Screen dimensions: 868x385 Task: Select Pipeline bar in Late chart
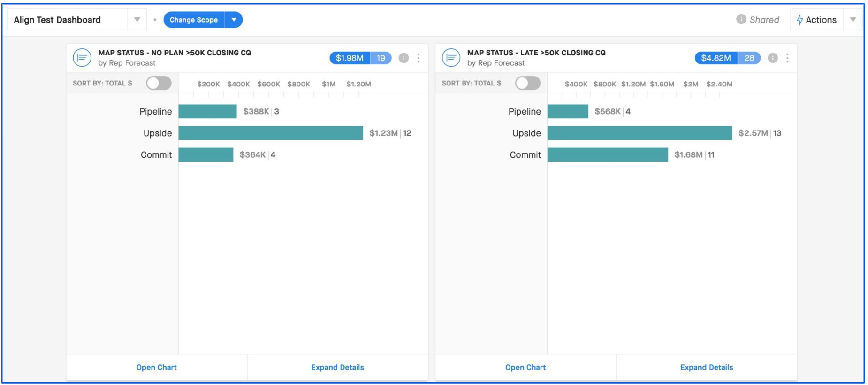click(x=568, y=111)
